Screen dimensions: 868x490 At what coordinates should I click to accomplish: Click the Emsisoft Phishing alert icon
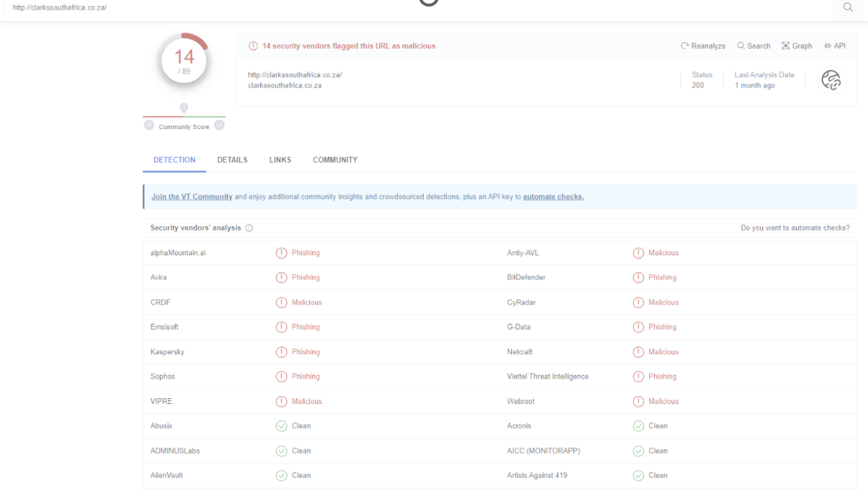point(282,327)
